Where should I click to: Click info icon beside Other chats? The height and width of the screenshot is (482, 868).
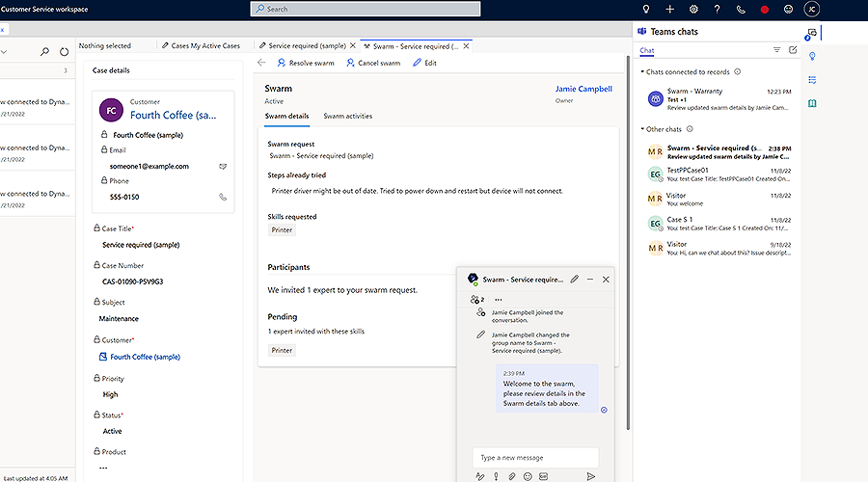[690, 129]
